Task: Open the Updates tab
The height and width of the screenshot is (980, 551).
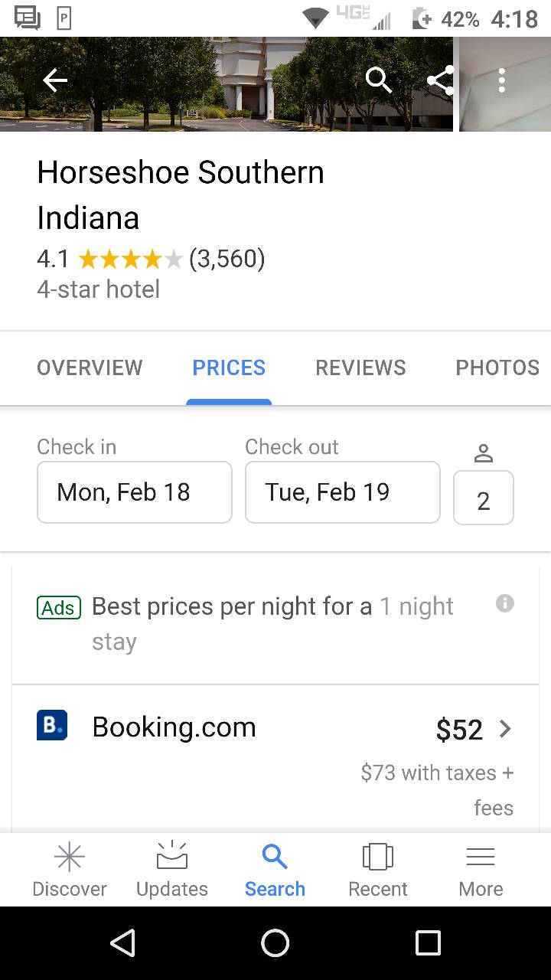Action: point(172,870)
